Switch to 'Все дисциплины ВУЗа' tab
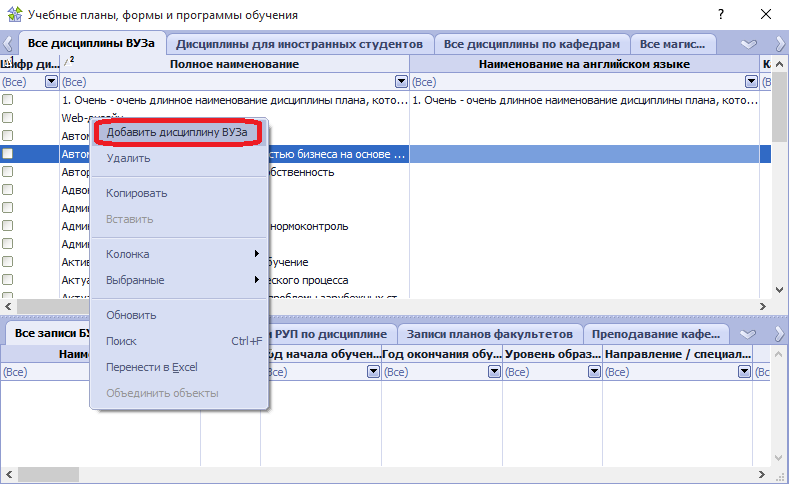Screen dimensions: 789x484 tap(91, 44)
